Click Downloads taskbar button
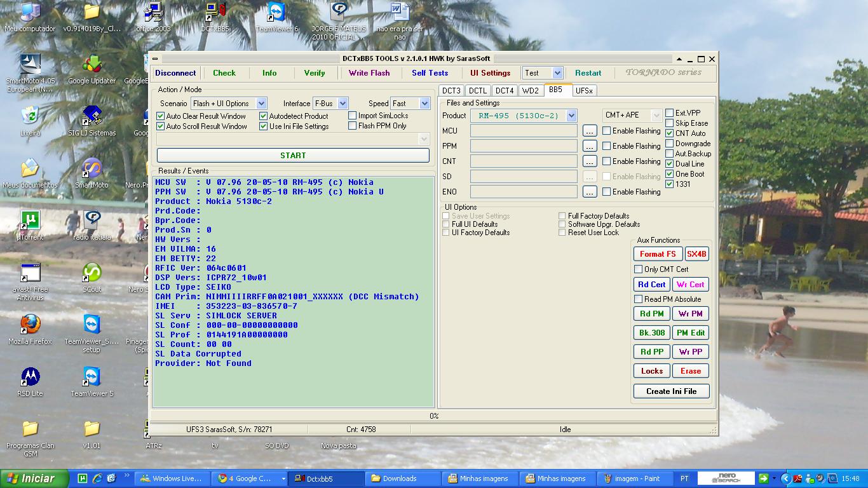The width and height of the screenshot is (868, 488). pos(403,478)
